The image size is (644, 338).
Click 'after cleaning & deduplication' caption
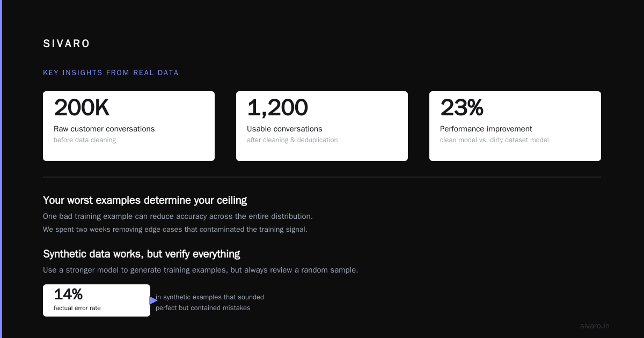[x=292, y=140]
